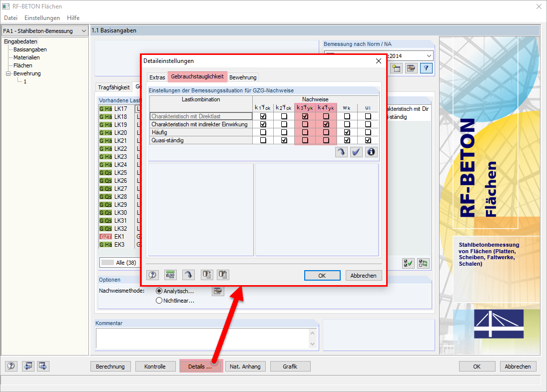The width and height of the screenshot is (547, 392).
Task: Open help in the Detaileinstellungen dialog
Action: tap(152, 275)
